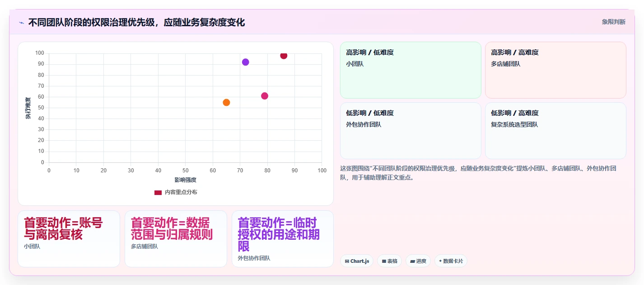Click 多店铺团队 in the pink quadrant card
644x285 pixels.
click(506, 64)
